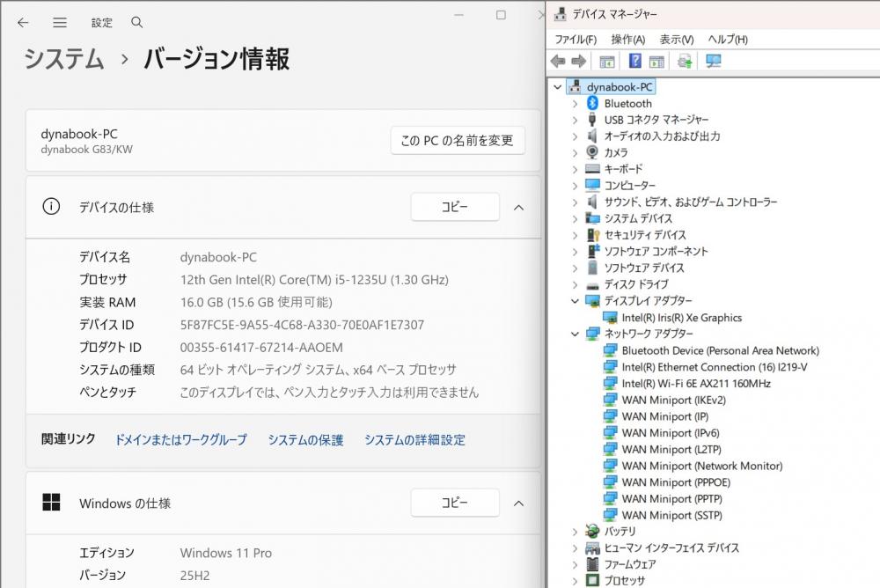Click コピー button for デバイスの仕様
880x588 pixels.
click(455, 207)
